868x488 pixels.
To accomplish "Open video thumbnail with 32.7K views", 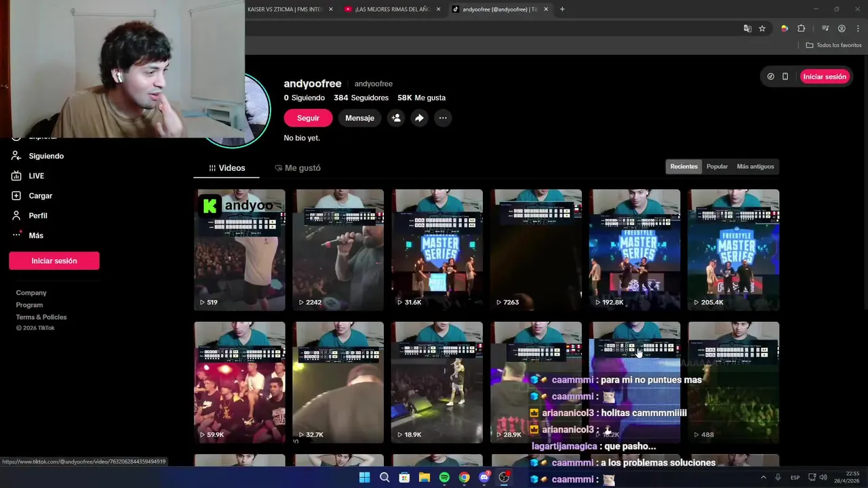I will [338, 382].
